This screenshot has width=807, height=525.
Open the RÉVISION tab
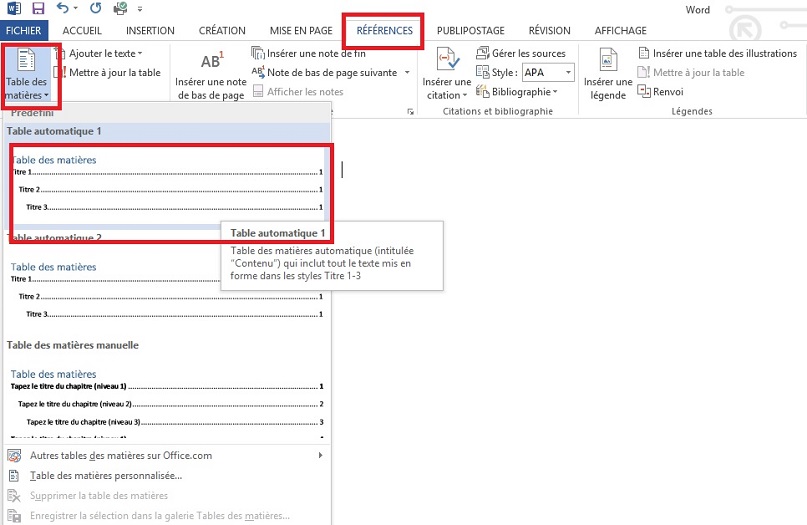[549, 30]
